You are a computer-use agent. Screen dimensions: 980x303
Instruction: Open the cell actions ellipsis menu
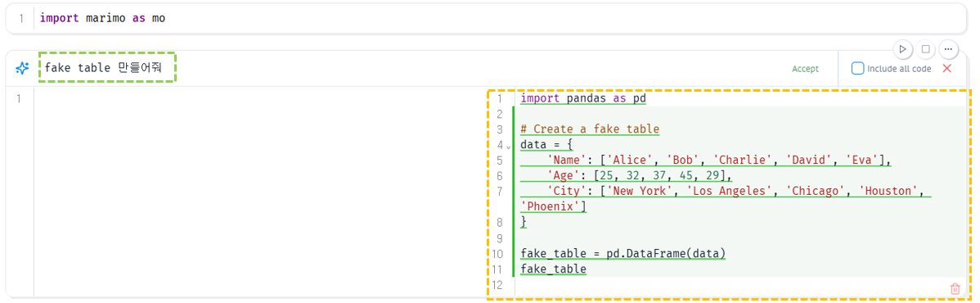pyautogui.click(x=949, y=49)
